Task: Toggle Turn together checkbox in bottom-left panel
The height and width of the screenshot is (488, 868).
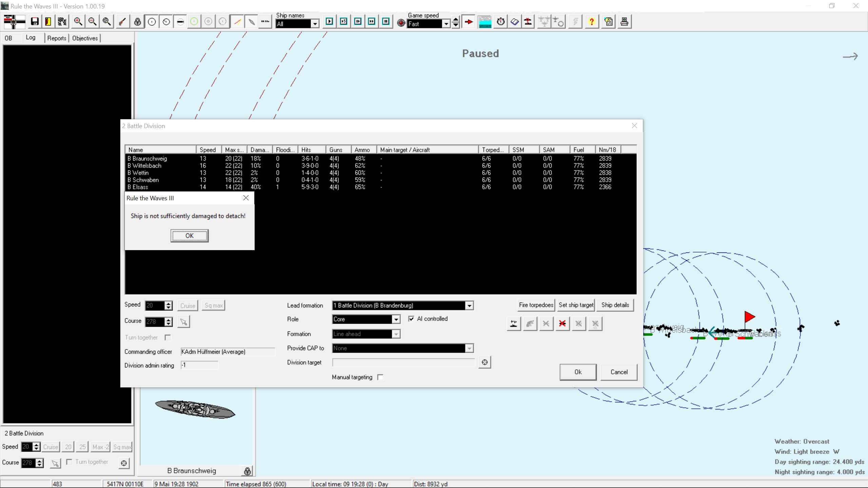Action: [x=69, y=462]
